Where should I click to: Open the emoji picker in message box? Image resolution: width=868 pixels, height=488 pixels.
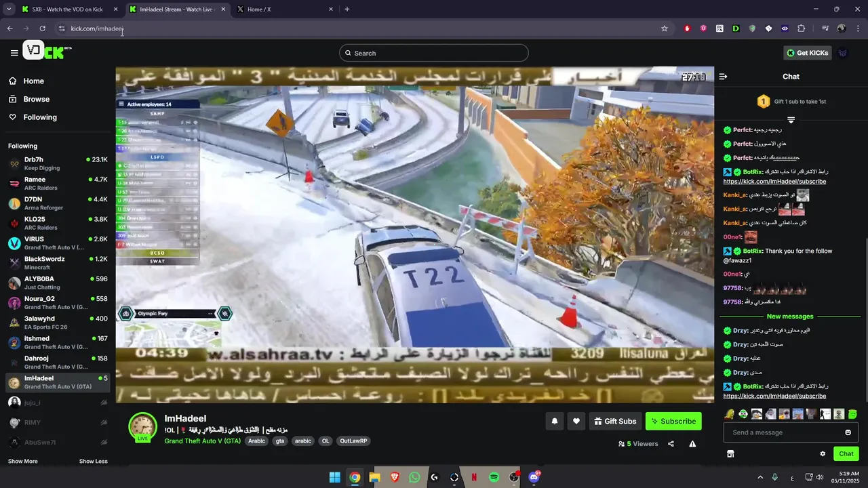coord(848,432)
